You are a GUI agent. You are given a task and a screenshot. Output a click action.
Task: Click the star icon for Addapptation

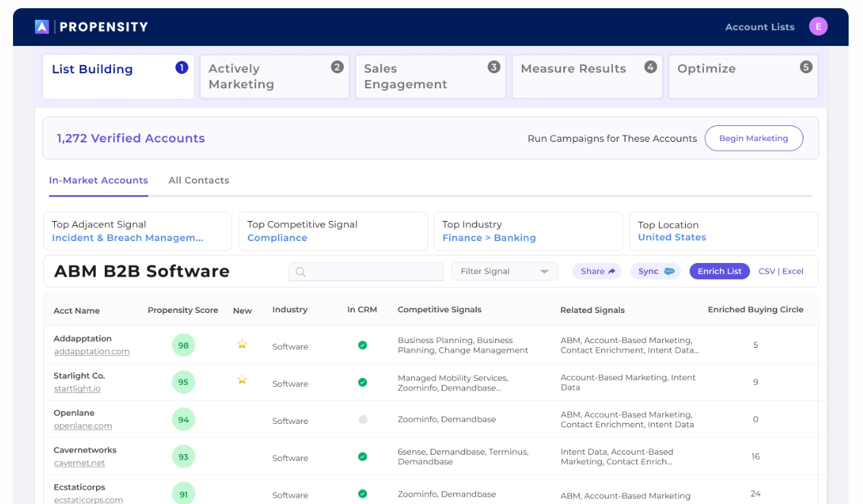[x=242, y=344]
